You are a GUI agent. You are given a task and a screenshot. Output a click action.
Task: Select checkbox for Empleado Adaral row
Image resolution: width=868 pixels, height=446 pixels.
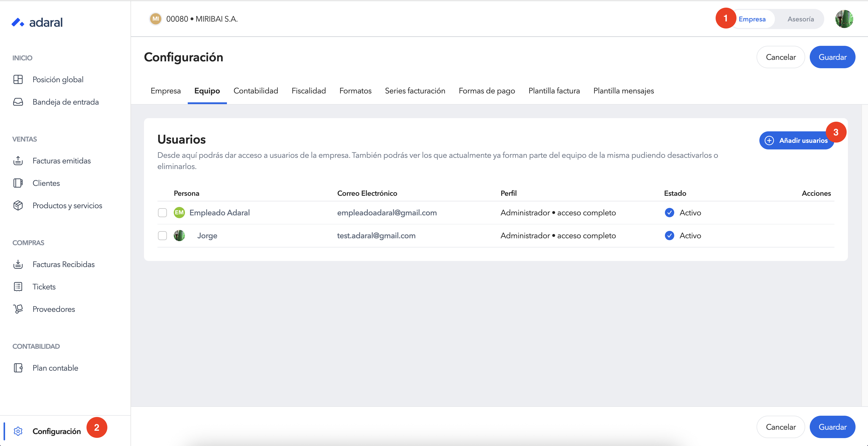[x=162, y=212]
